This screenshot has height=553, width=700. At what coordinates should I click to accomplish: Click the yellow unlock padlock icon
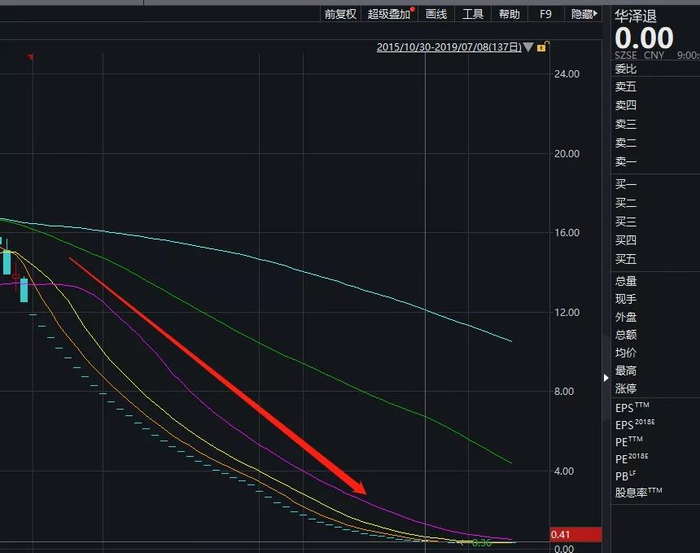point(542,46)
